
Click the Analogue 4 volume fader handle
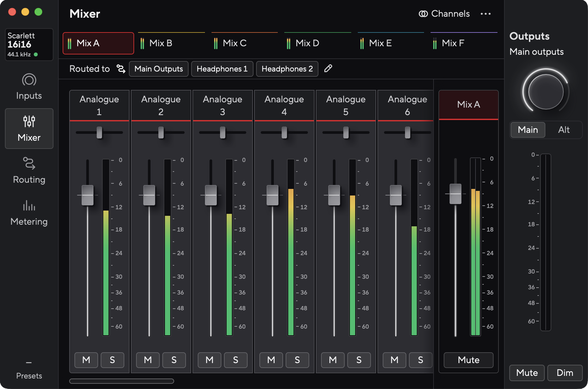273,195
